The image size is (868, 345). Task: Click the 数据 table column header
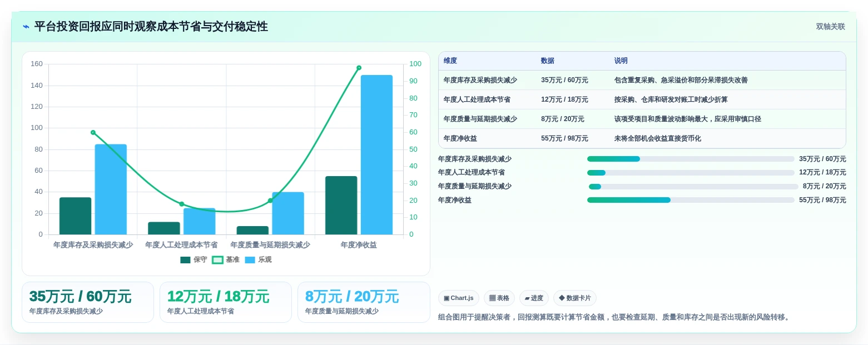[548, 61]
